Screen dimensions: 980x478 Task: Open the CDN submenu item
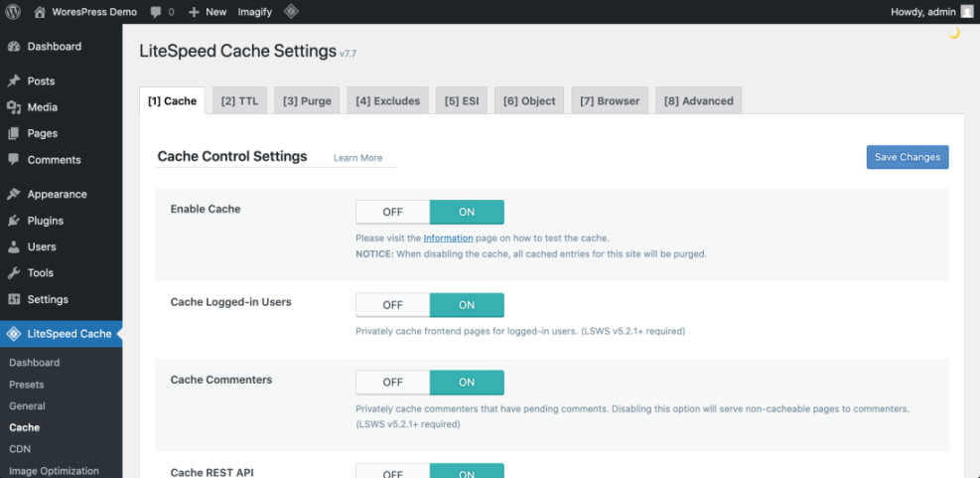20,449
